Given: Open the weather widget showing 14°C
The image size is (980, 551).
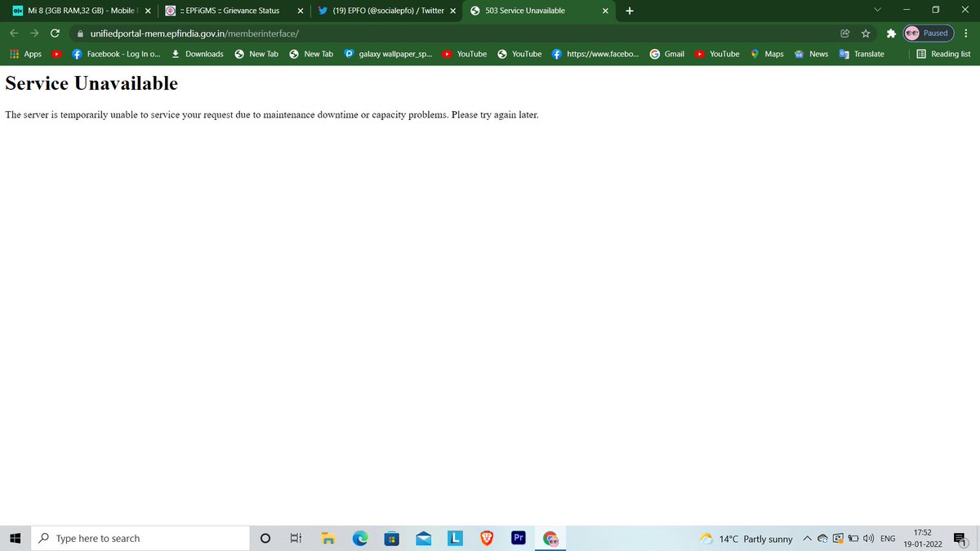Looking at the screenshot, I should [x=746, y=539].
